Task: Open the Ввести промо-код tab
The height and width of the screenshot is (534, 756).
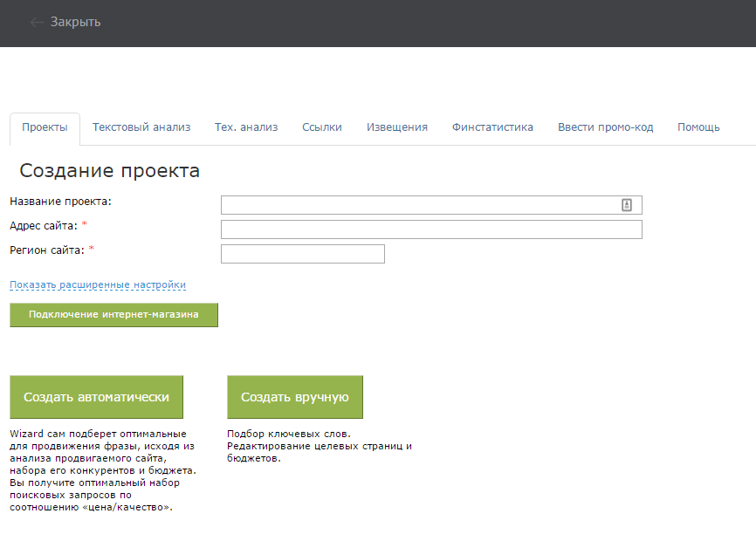Action: pyautogui.click(x=605, y=127)
